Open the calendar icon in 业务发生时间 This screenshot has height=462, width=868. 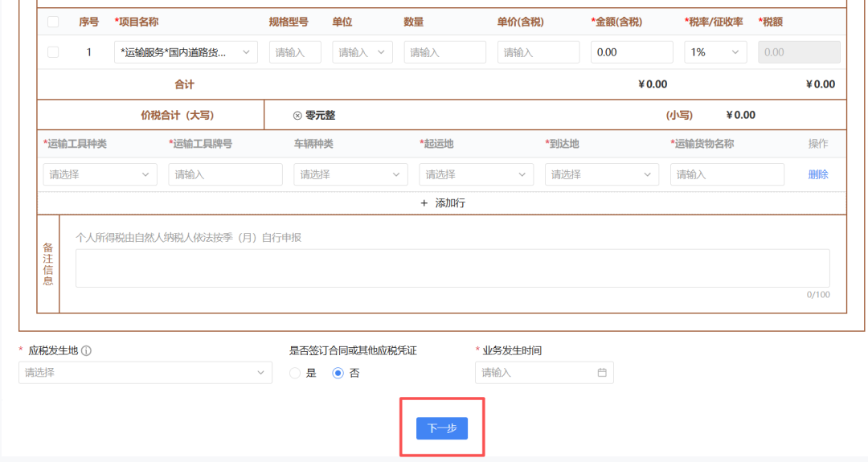602,373
